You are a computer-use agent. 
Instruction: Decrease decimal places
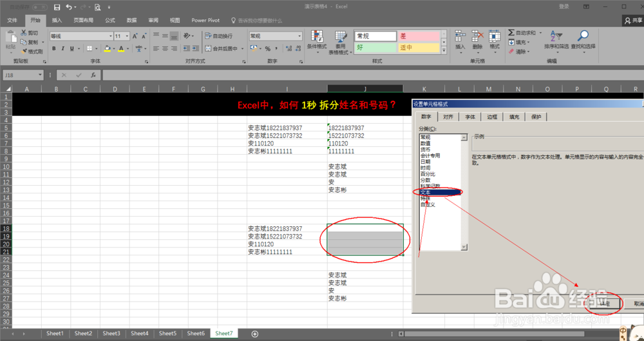[x=298, y=48]
